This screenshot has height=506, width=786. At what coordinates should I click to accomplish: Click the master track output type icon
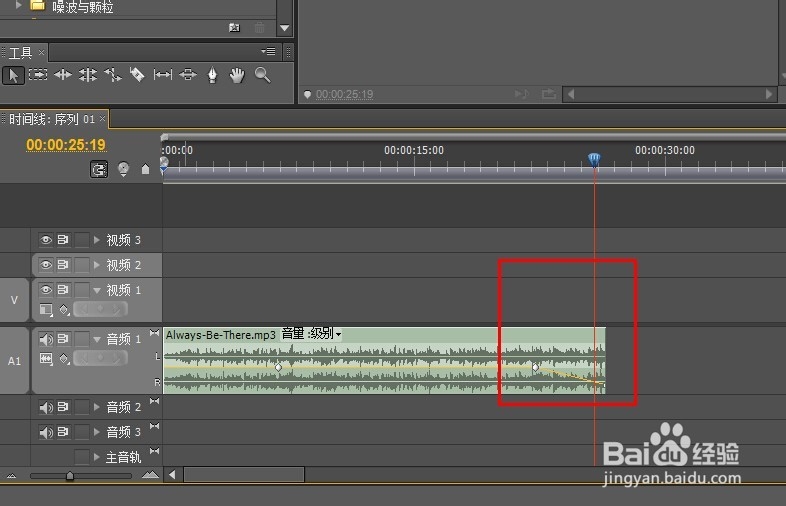[x=154, y=451]
